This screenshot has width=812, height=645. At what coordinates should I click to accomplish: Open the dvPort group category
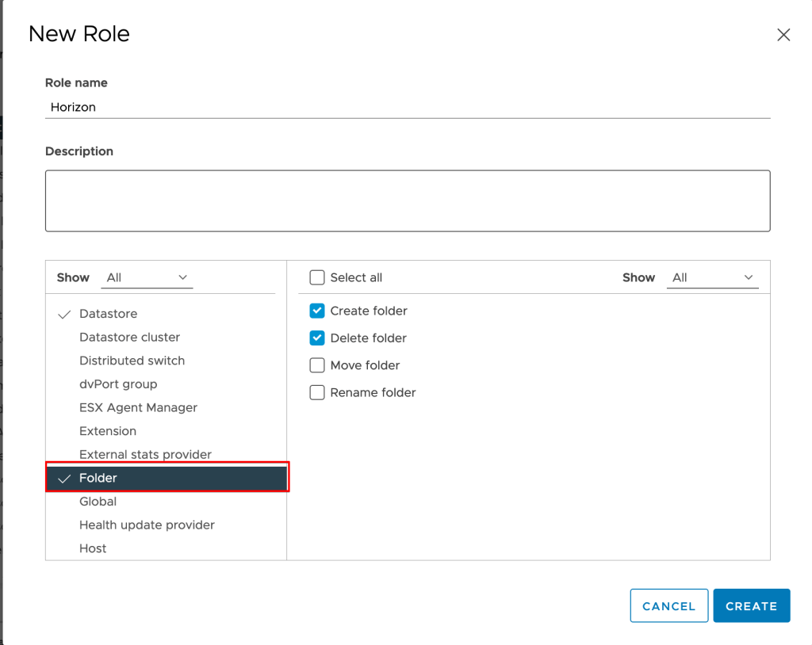(118, 384)
